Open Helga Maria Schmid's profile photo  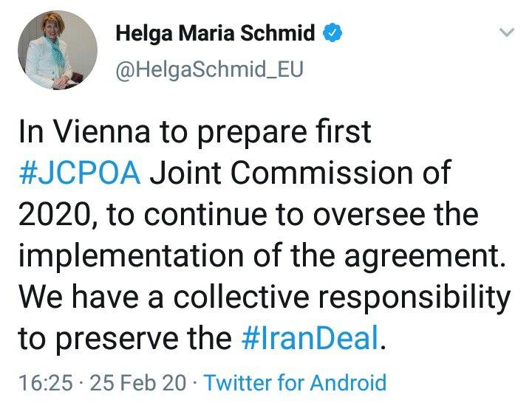[57, 52]
